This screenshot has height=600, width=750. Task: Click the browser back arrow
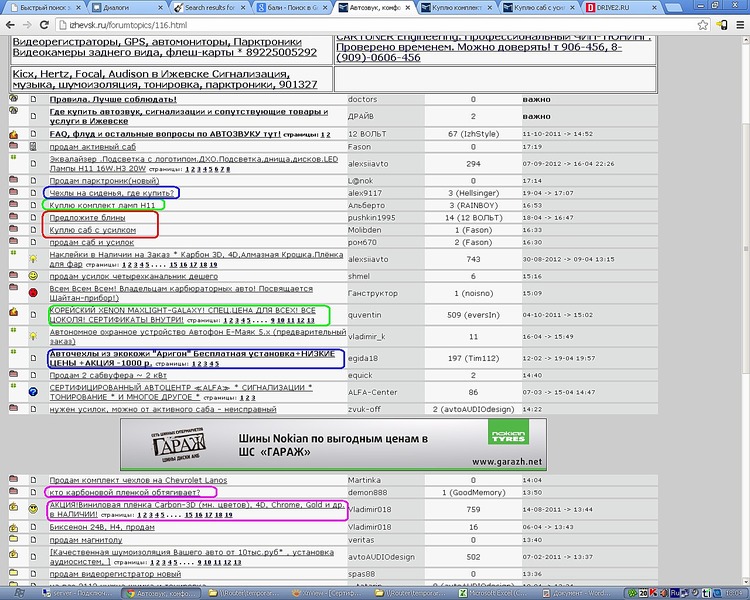tap(10, 25)
